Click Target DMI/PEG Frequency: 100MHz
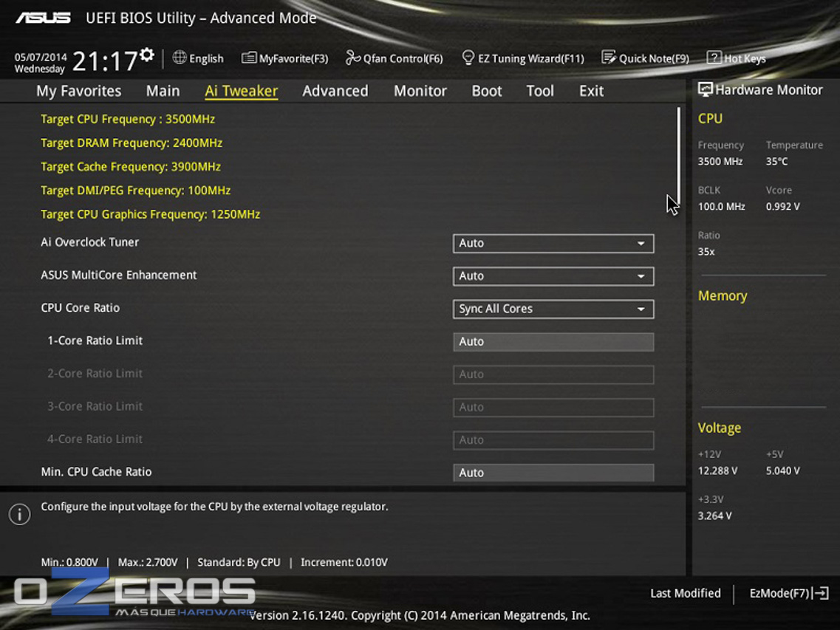Screen dimensions: 840x630 coord(135,190)
